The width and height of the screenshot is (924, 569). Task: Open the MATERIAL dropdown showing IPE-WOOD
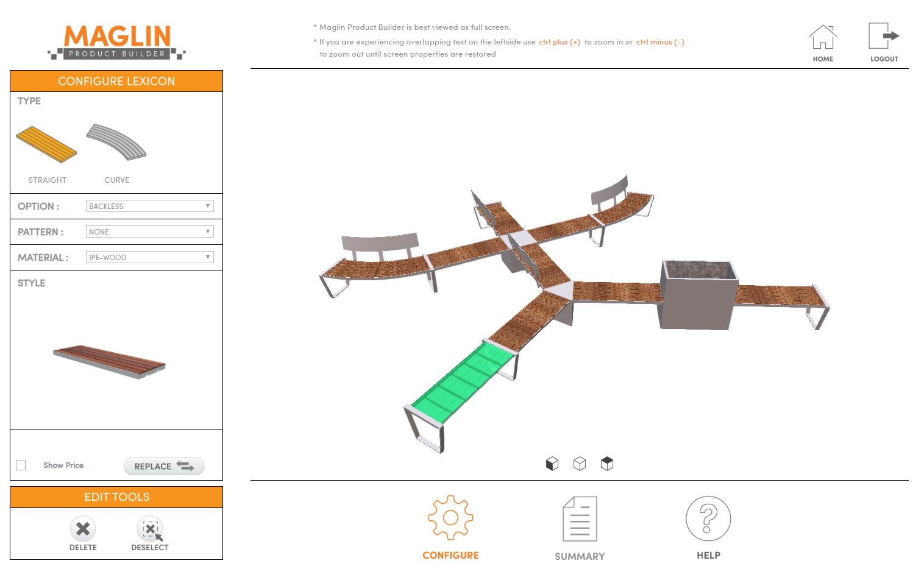(149, 256)
